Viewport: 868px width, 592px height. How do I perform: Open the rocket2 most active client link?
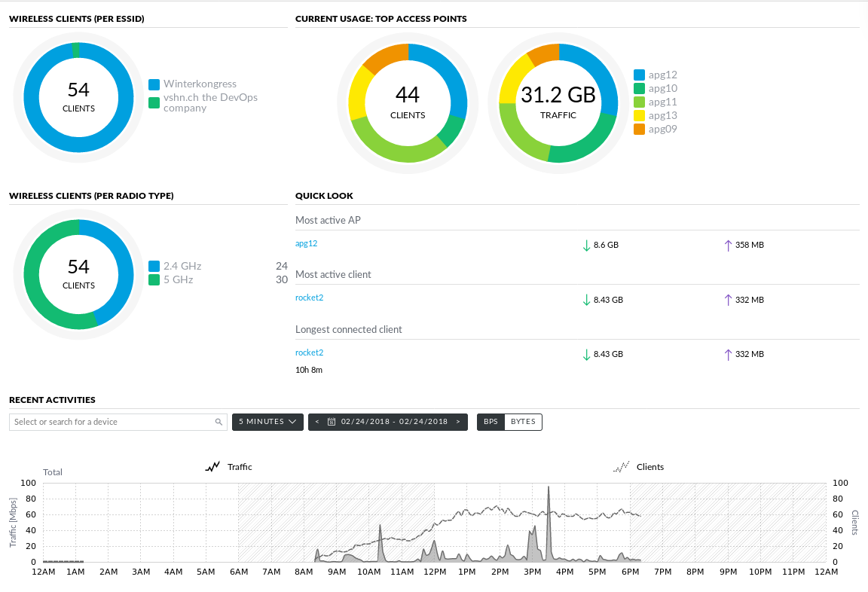pyautogui.click(x=309, y=298)
